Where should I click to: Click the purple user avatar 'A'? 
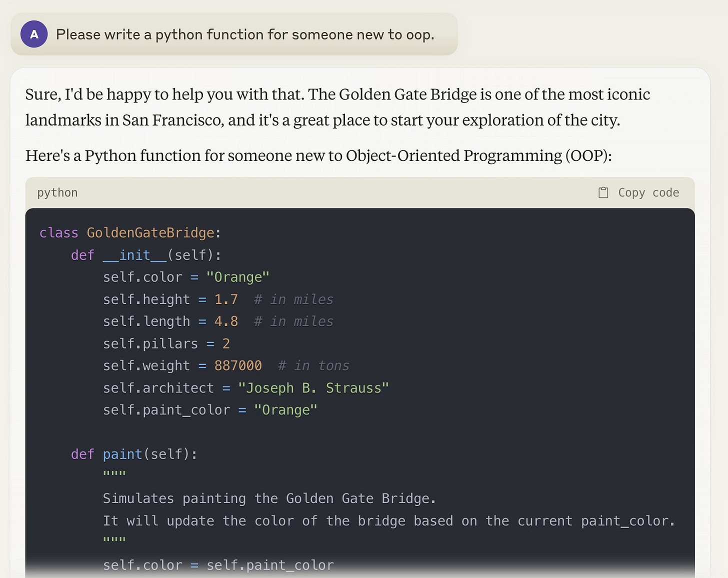coord(34,34)
